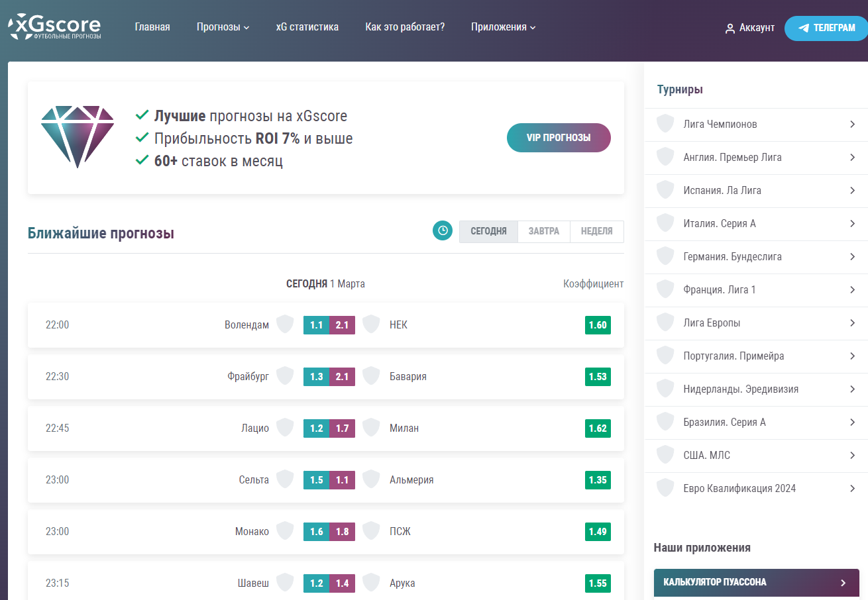Click the Лига Чемпионов shield icon

[665, 125]
